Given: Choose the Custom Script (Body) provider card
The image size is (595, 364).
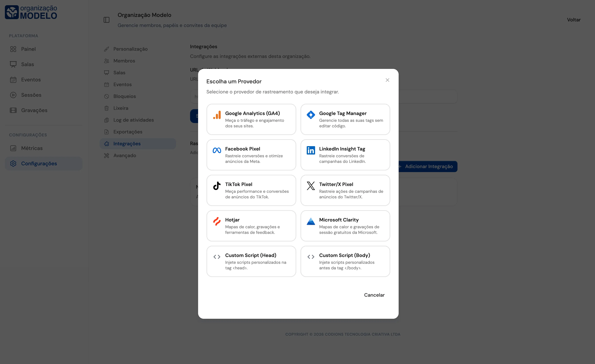Looking at the screenshot, I should coord(345,261).
